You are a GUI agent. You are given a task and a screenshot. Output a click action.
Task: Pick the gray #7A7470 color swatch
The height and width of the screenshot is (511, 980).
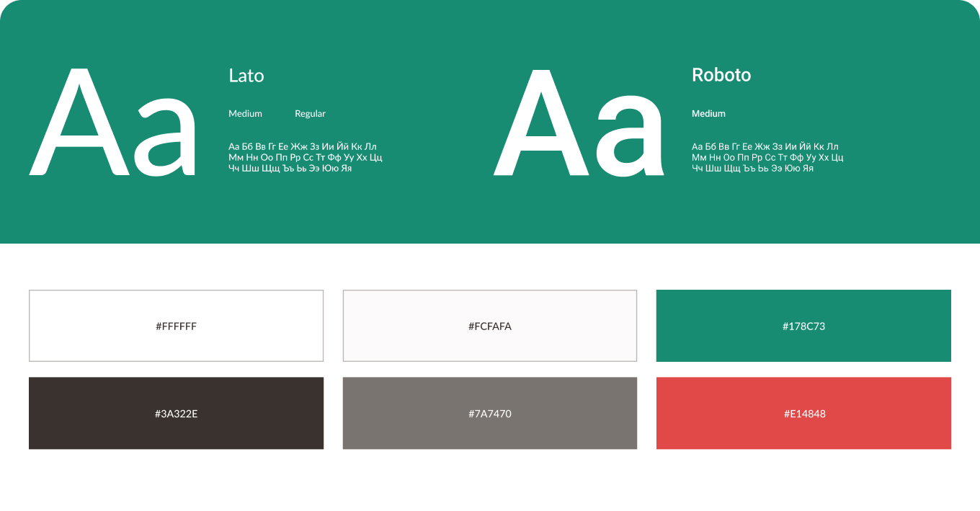pos(490,413)
